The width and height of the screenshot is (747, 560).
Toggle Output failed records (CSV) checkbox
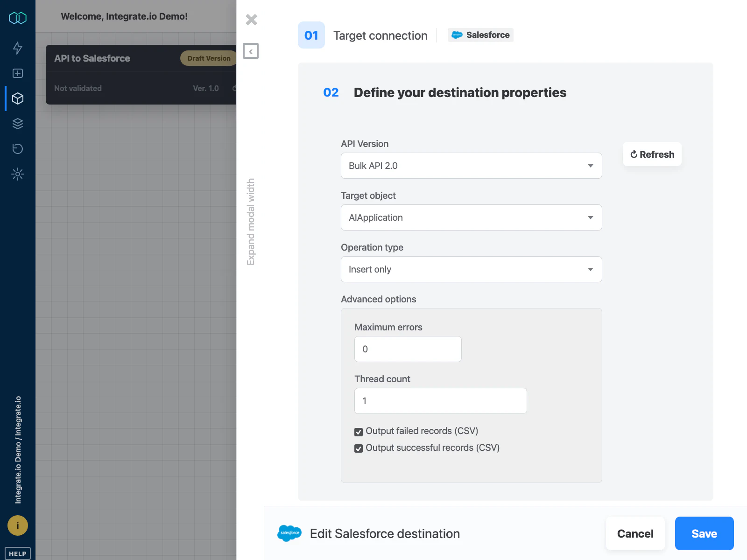pos(359,432)
